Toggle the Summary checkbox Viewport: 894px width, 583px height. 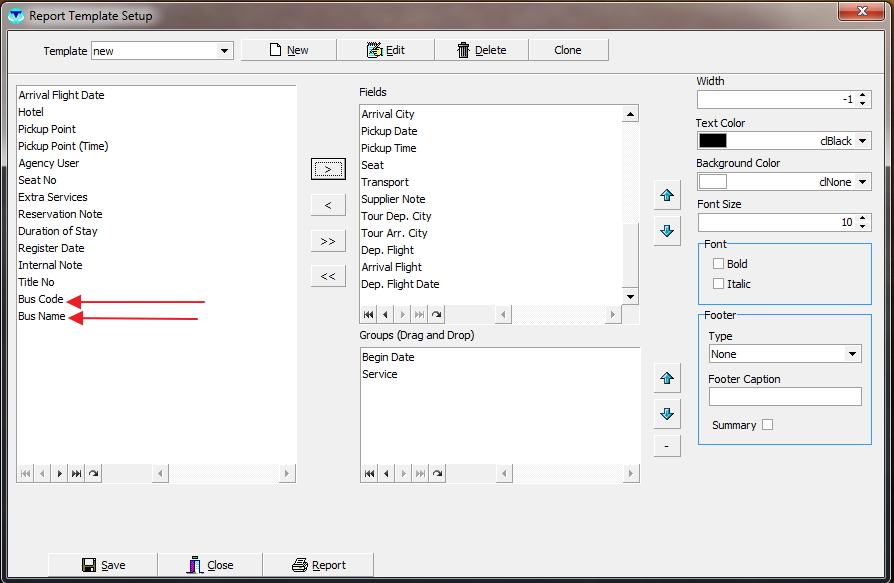[767, 425]
